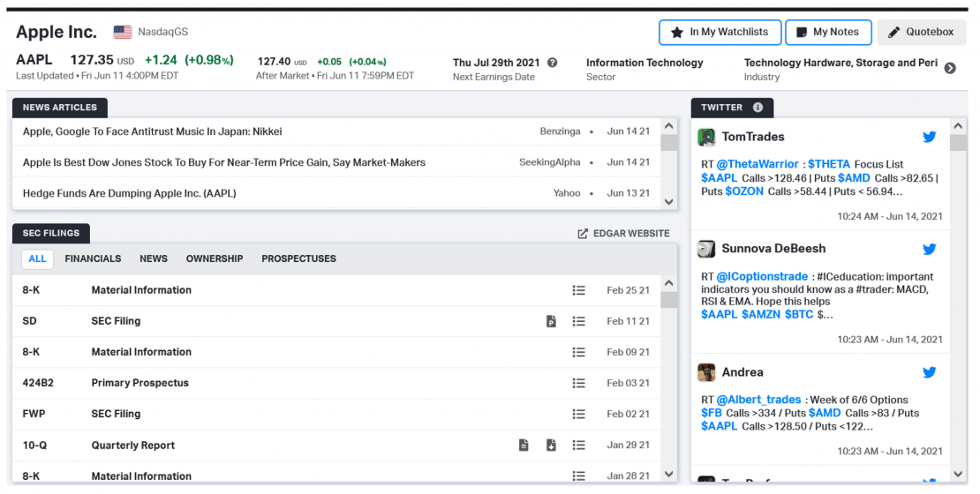Open document icon for 10-Q Quarterly Report
The image size is (980, 494).
click(x=524, y=445)
